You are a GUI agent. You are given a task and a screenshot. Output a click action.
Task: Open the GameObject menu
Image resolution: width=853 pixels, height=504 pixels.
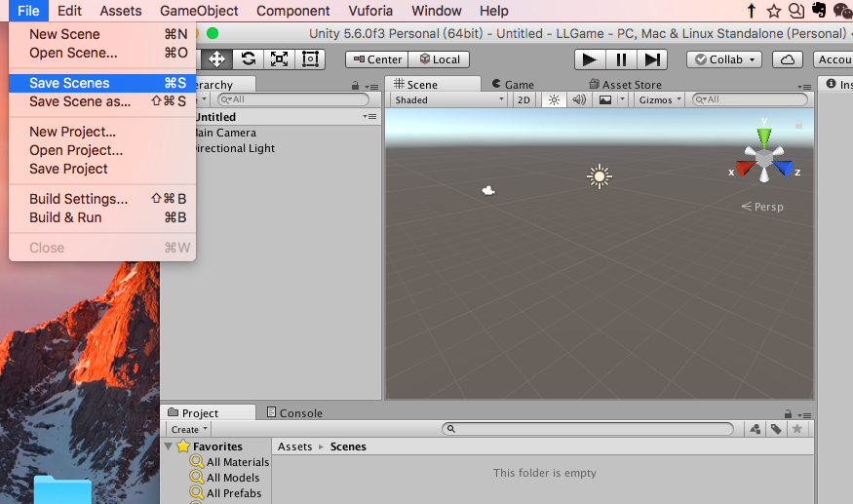coord(199,11)
